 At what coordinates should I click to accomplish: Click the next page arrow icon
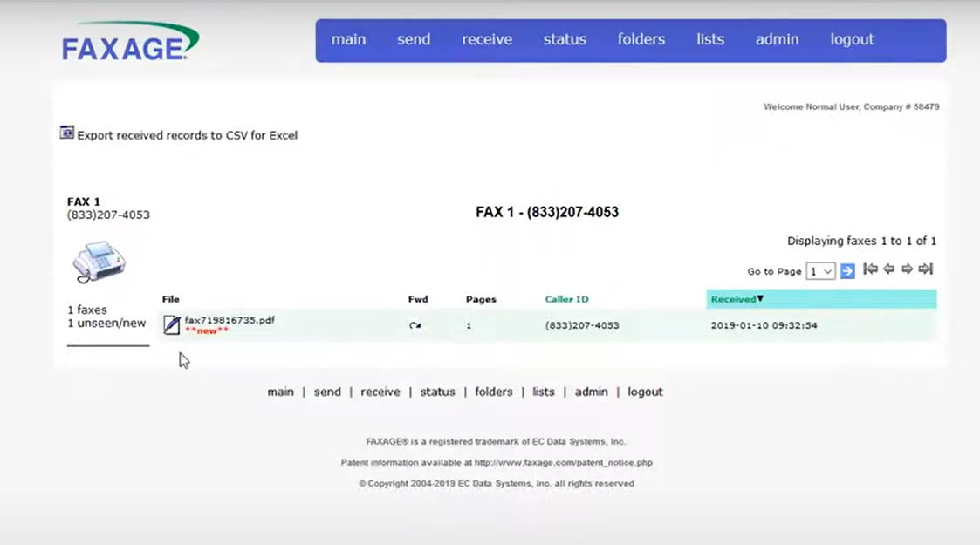click(906, 269)
